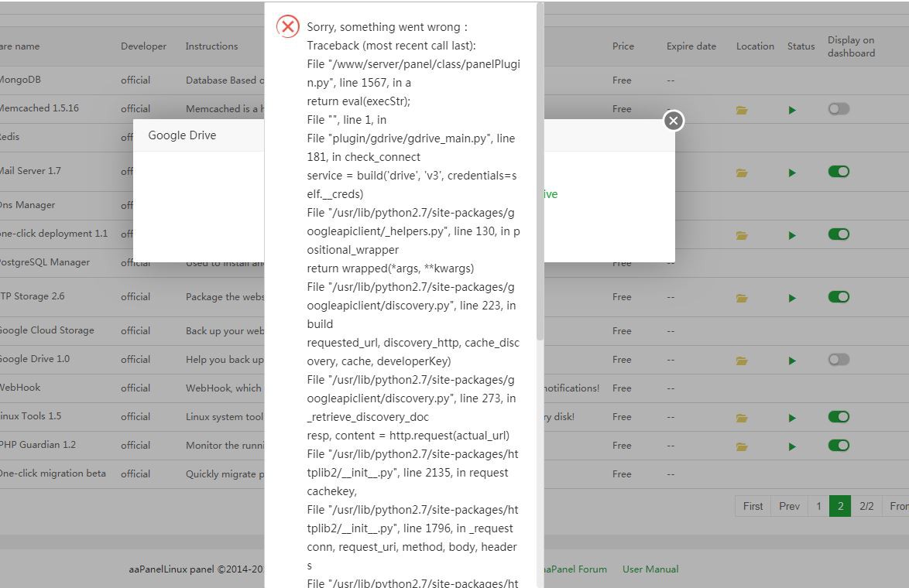
Task: Close the Google Drive dialog
Action: pyautogui.click(x=674, y=121)
